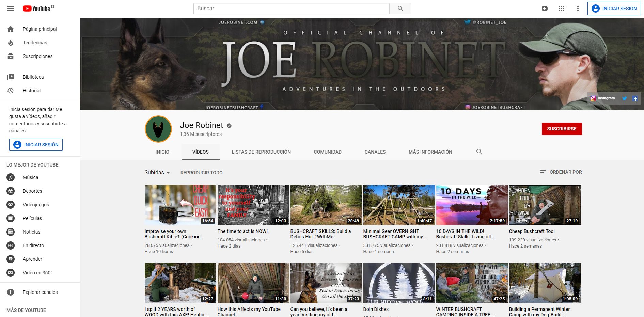
Task: Open the 10 Days in the Wild thumbnail
Action: pos(472,205)
